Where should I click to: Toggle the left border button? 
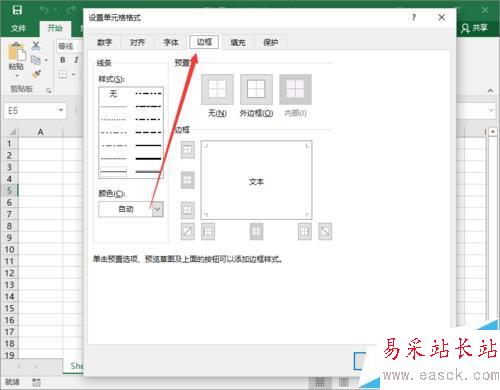pyautogui.click(x=208, y=231)
